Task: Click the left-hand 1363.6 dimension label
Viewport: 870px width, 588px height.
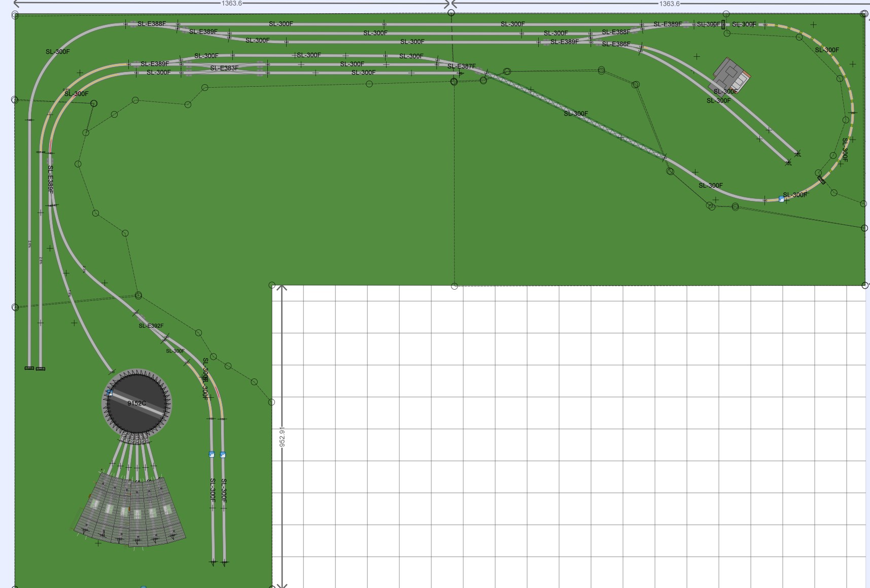Action: pyautogui.click(x=231, y=4)
